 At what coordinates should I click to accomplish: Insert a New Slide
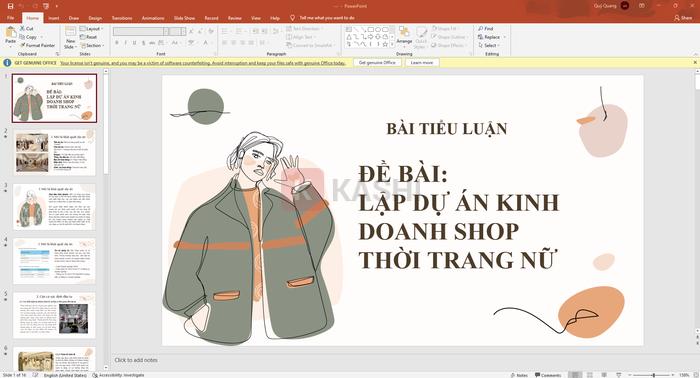[x=70, y=37]
